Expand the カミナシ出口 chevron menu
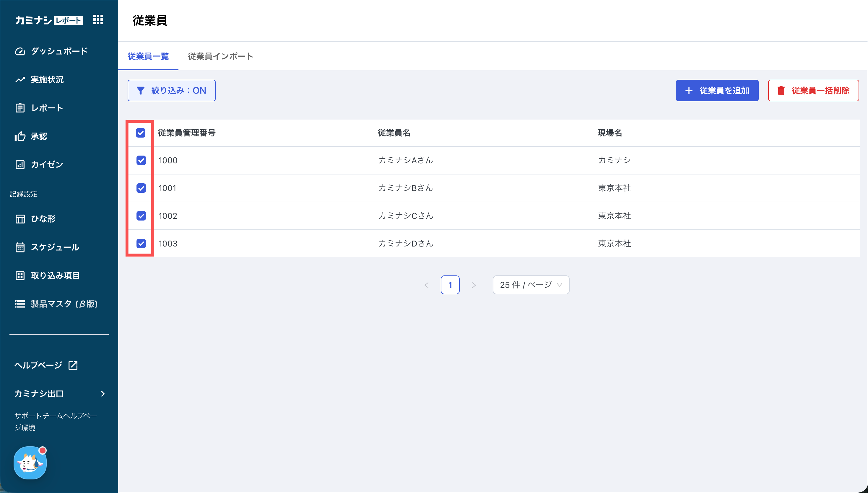The image size is (868, 493). [x=103, y=394]
